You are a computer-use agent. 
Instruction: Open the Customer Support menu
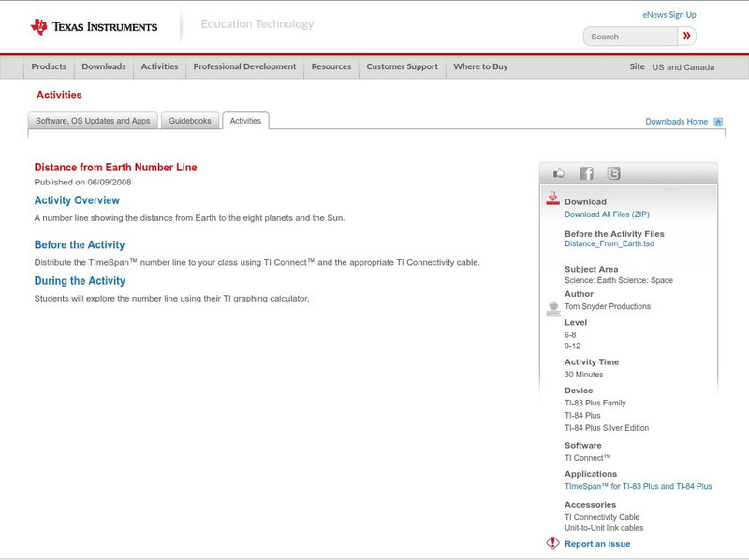tap(403, 66)
